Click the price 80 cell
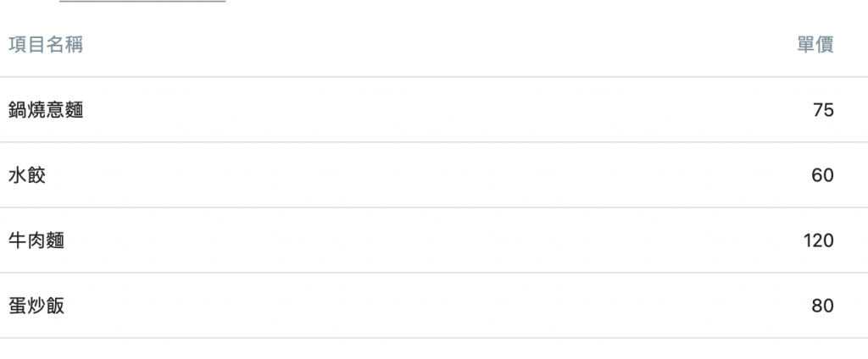The width and height of the screenshot is (868, 359). coord(822,306)
